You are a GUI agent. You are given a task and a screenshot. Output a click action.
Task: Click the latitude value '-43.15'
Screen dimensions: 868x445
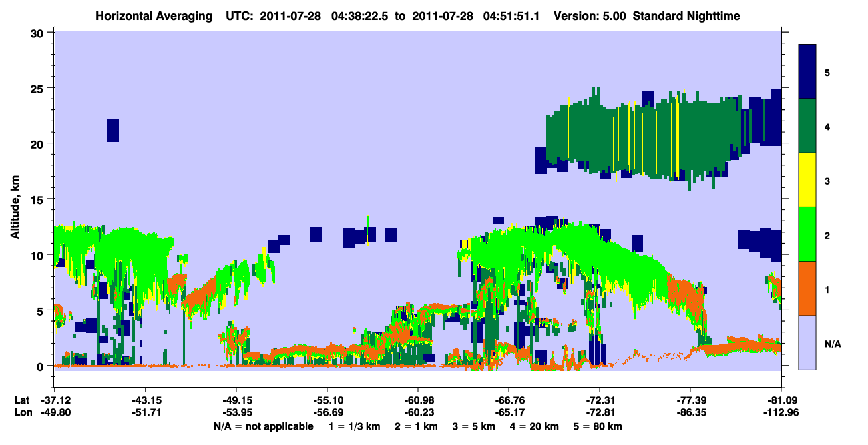146,400
